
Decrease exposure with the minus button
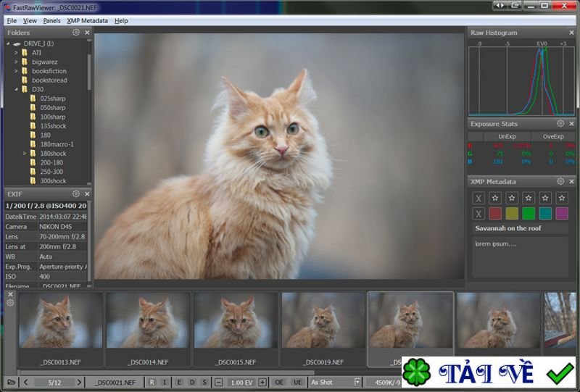tap(218, 382)
